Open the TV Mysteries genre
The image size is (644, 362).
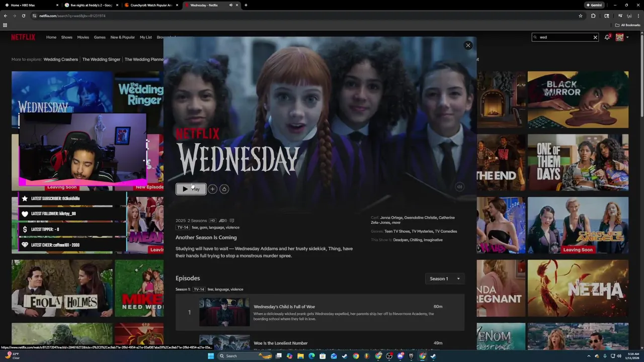coord(422,231)
